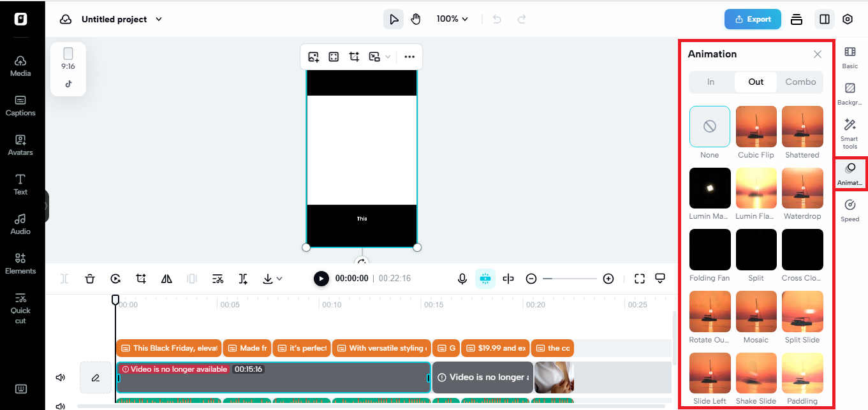Mute the selected video track

click(60, 377)
